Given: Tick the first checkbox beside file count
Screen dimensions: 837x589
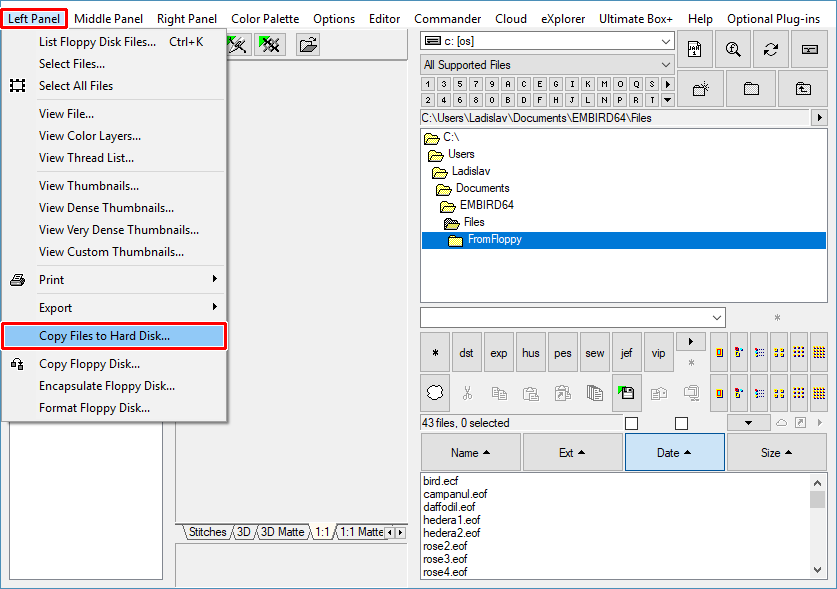Looking at the screenshot, I should click(x=631, y=423).
